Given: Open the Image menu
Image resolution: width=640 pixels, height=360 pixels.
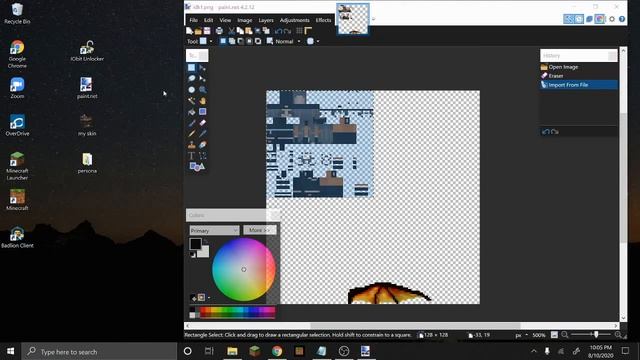Looking at the screenshot, I should (244, 20).
